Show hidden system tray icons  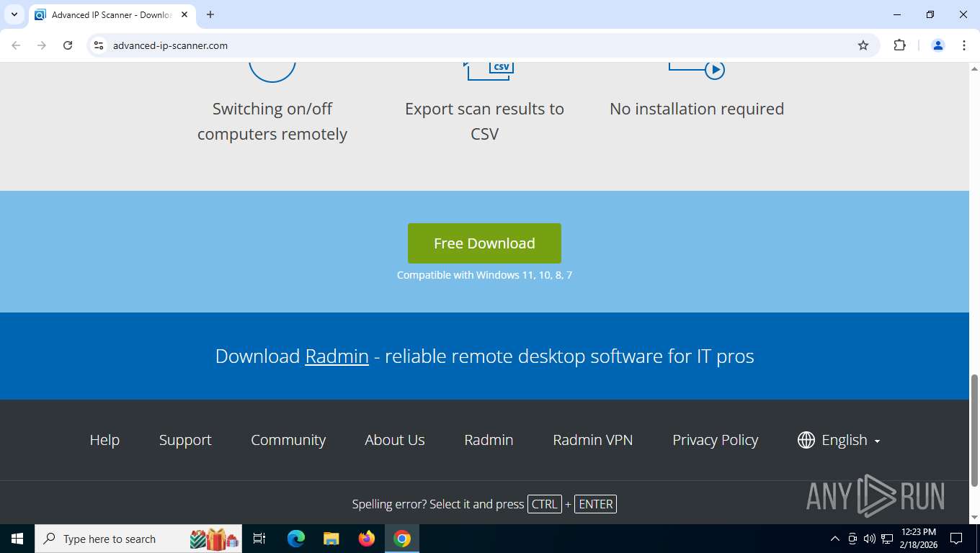(835, 539)
